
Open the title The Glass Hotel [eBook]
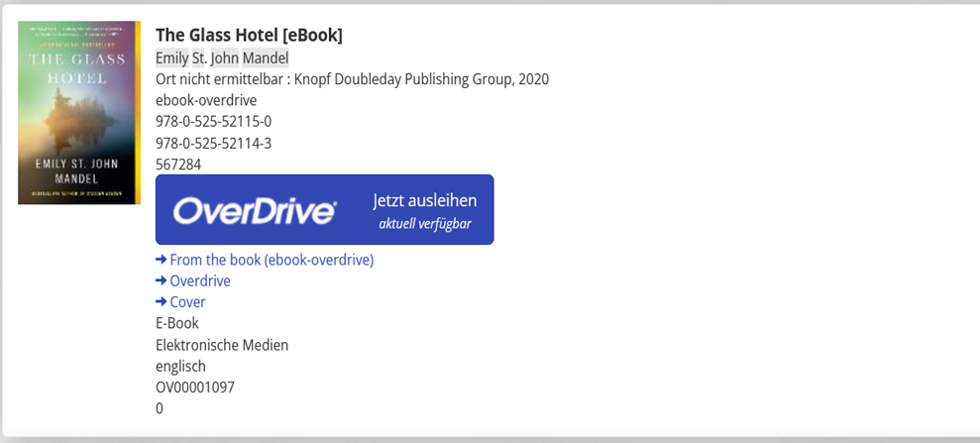[x=249, y=36]
